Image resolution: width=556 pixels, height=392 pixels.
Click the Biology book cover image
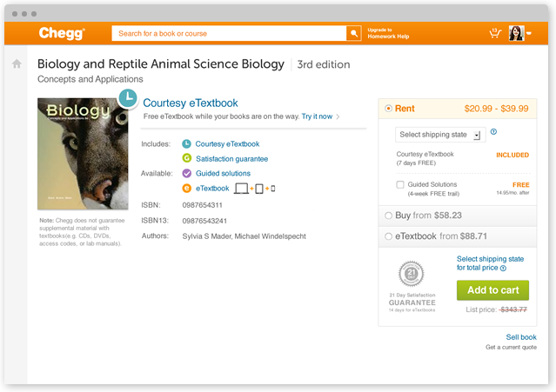click(83, 154)
